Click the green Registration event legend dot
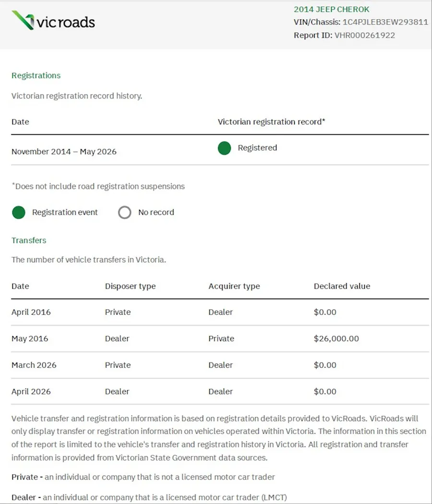 tap(19, 213)
